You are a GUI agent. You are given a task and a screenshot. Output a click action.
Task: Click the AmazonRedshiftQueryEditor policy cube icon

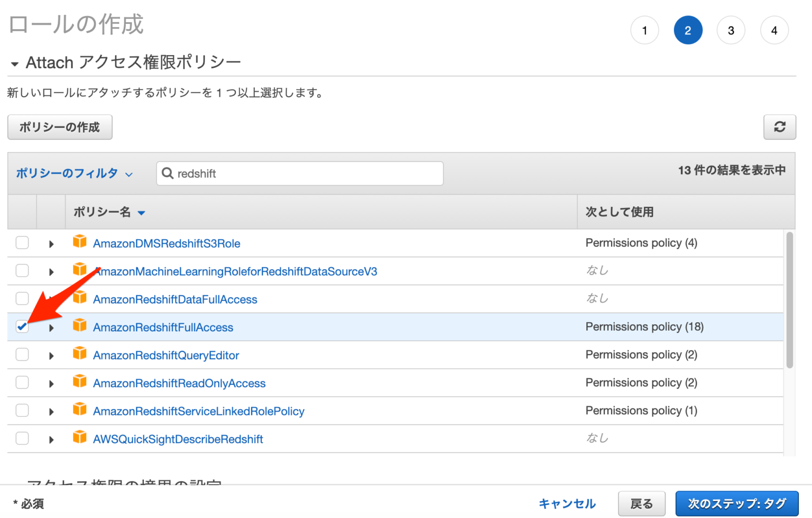pos(80,355)
